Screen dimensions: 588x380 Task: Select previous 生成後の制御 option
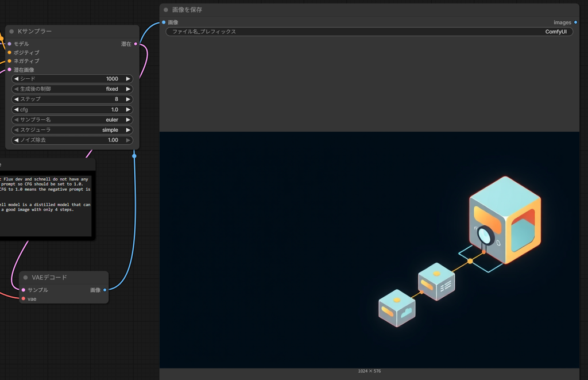[x=16, y=89]
